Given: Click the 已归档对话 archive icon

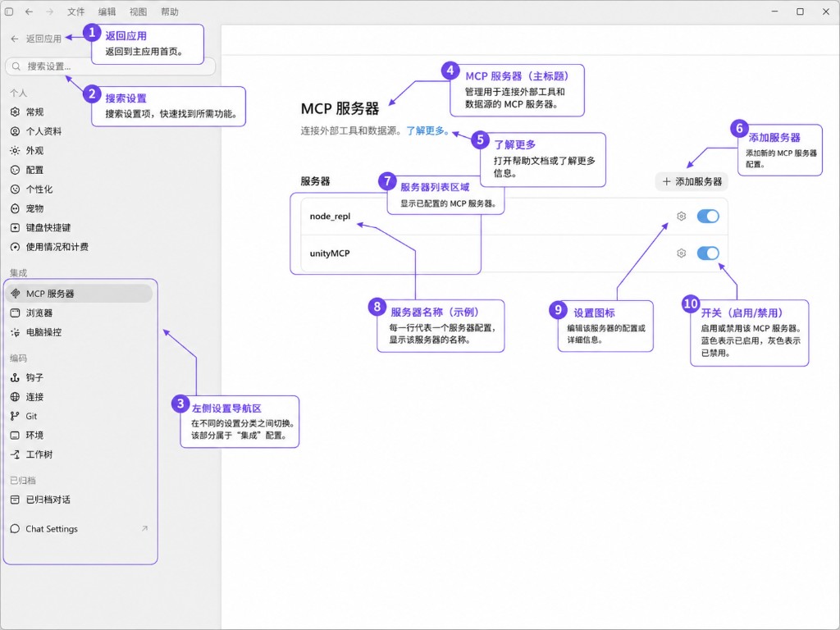Looking at the screenshot, I should click(x=15, y=500).
